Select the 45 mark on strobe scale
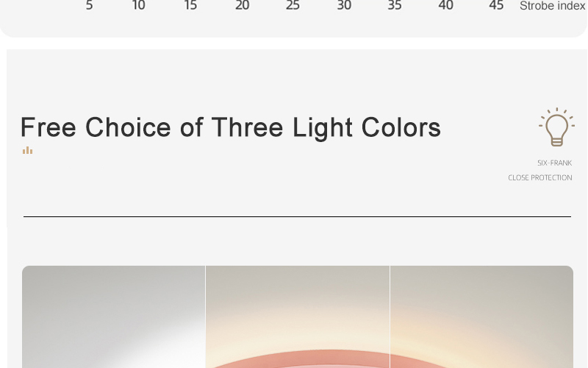The image size is (588, 368). 496,5
